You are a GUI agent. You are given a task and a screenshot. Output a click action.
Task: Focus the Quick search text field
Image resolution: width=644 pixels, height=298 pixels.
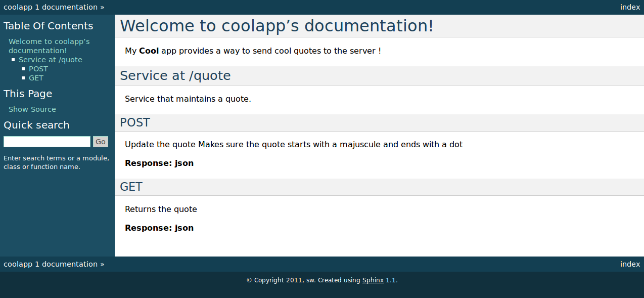[47, 142]
